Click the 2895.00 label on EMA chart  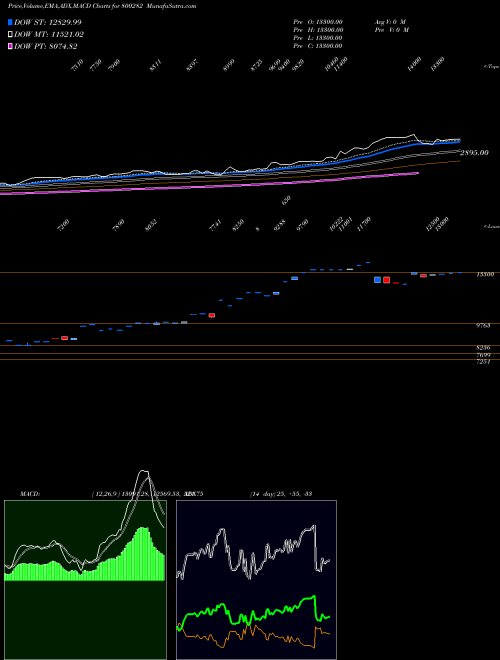click(x=474, y=153)
